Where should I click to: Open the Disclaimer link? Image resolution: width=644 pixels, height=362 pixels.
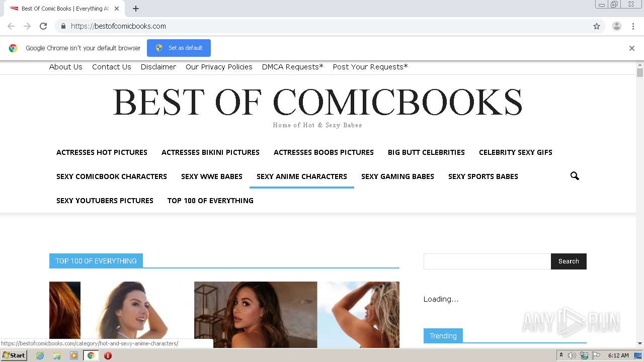[x=158, y=67]
